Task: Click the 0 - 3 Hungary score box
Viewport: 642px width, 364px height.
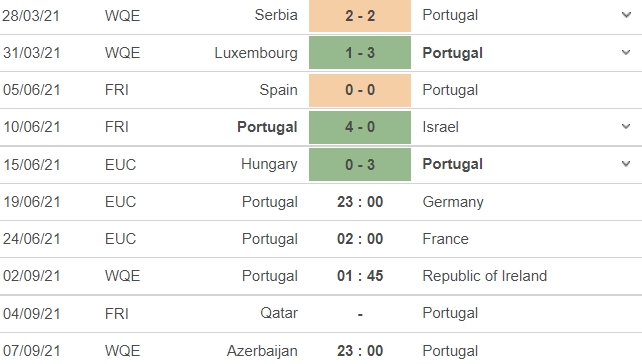Action: click(360, 164)
